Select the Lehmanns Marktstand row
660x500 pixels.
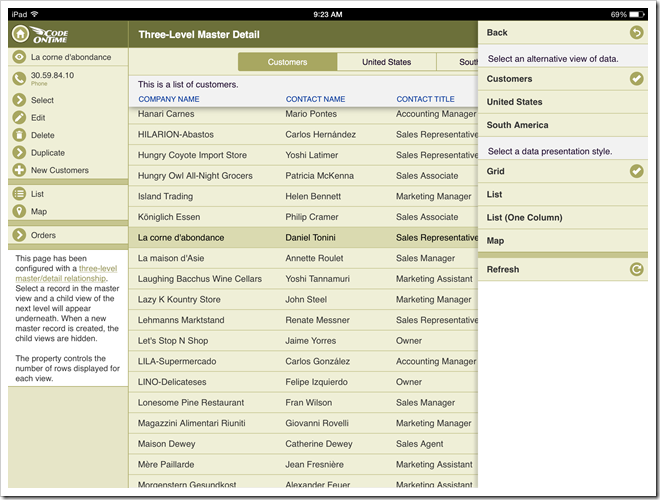click(303, 320)
